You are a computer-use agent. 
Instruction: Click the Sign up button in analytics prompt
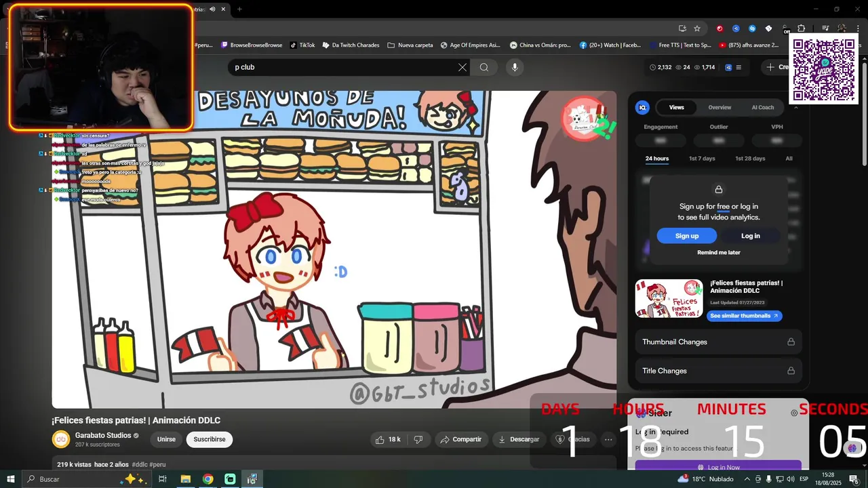(x=687, y=236)
